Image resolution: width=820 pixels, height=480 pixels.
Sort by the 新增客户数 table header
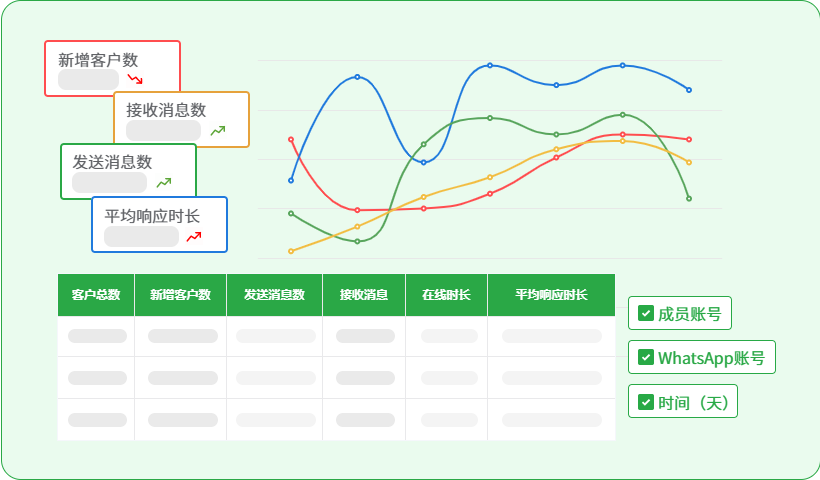(180, 295)
